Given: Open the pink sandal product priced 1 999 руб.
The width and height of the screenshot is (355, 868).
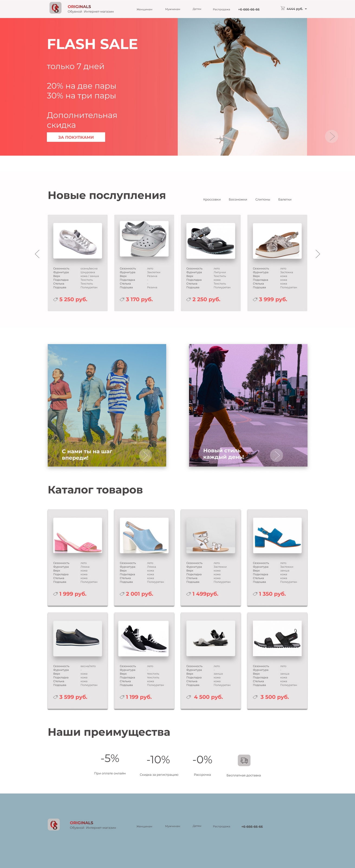Looking at the screenshot, I should click(78, 557).
